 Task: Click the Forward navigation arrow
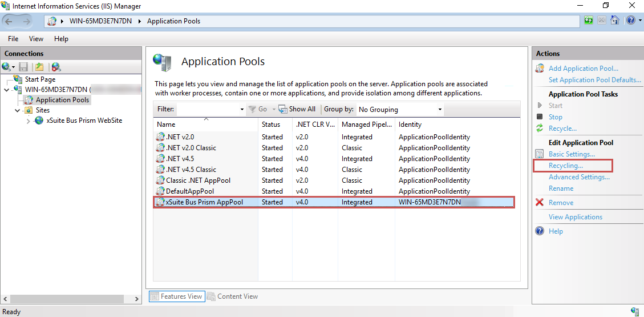tap(26, 21)
